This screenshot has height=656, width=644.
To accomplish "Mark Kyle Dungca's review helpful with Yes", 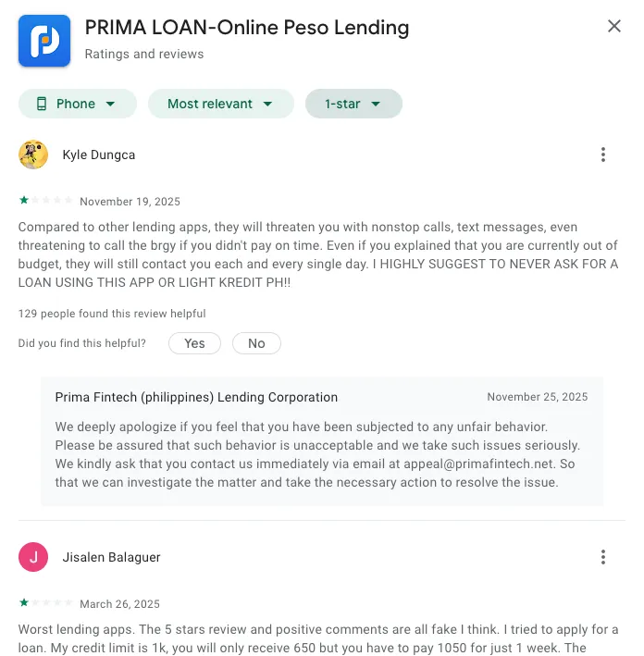I will [194, 343].
